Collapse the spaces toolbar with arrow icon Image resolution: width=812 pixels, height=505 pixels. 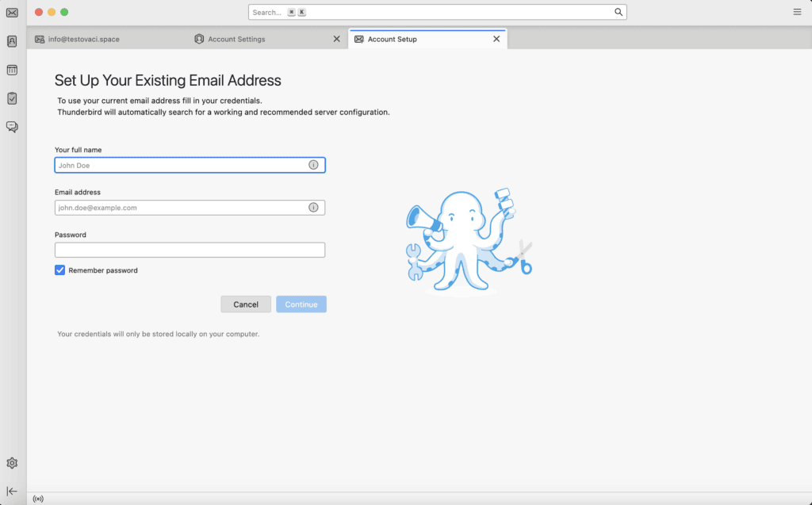pos(12,491)
